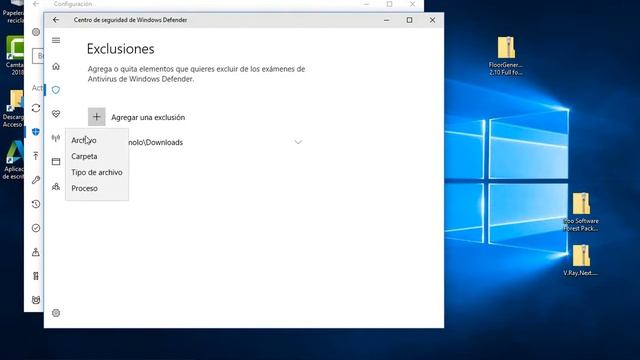
Task: Open the hamburger menu in Defender sidebar
Action: coord(56,40)
